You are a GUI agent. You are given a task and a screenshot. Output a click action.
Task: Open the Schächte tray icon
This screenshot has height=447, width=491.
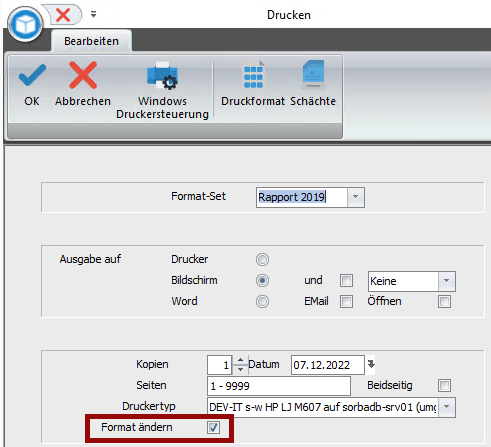point(313,75)
